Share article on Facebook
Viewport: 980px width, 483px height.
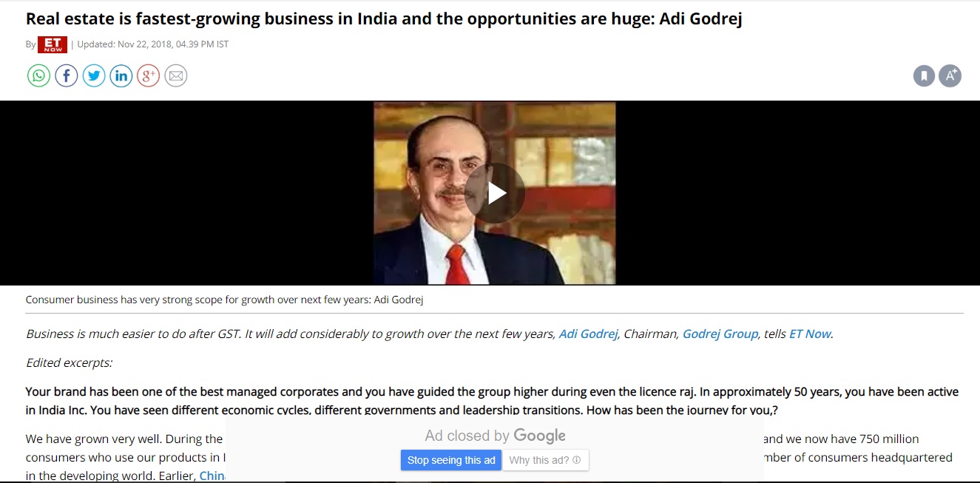(67, 75)
